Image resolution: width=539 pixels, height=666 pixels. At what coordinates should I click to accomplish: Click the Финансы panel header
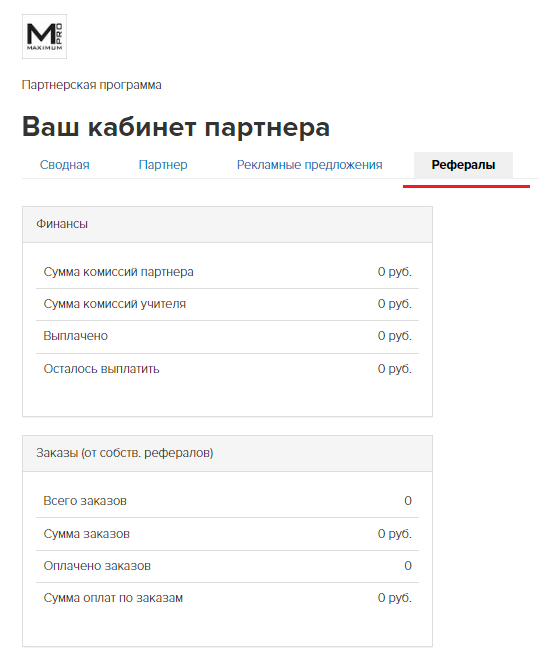[227, 225]
